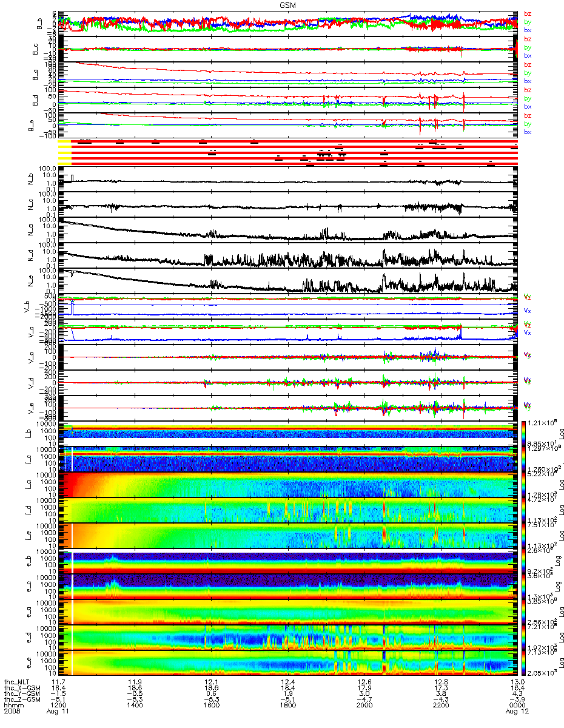Select the B_b panel axis label

click(39, 25)
